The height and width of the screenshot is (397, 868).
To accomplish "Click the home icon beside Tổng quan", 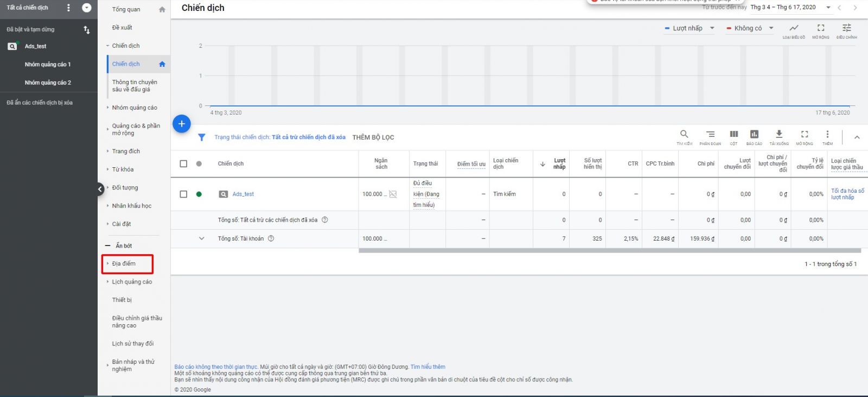I will coord(162,9).
